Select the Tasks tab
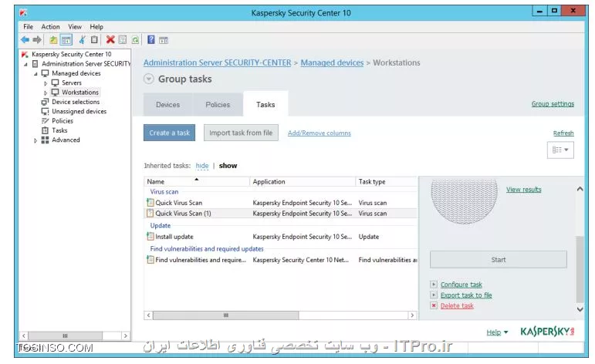The width and height of the screenshot is (595, 364). tap(265, 104)
